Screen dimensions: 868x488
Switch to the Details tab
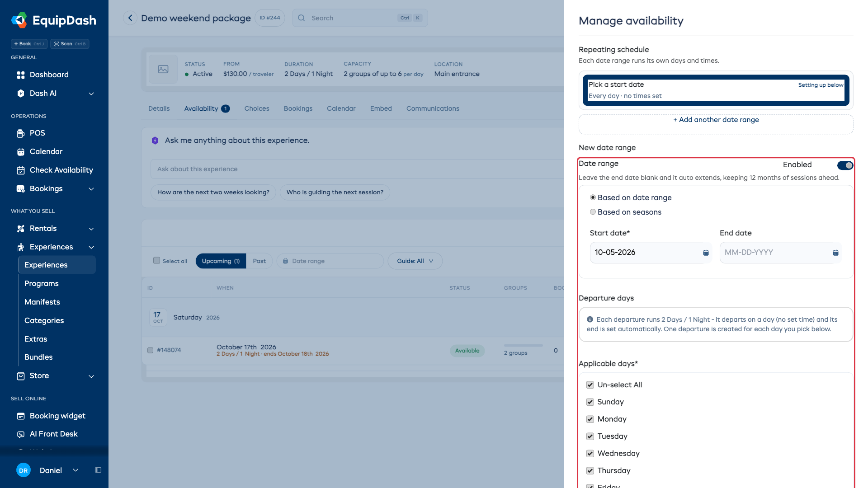click(159, 108)
